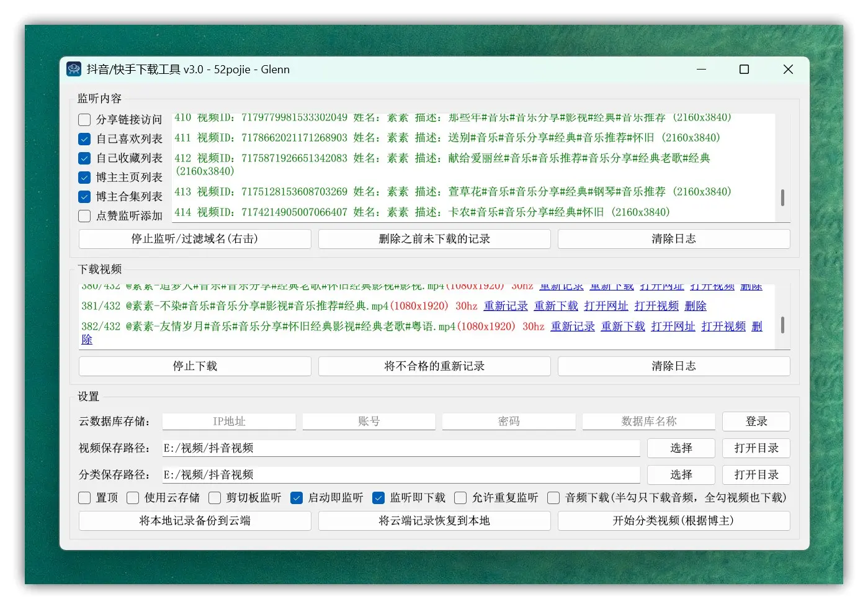Image resolution: width=868 pixels, height=609 pixels.
Task: Click the 登录 button
Action: [756, 422]
